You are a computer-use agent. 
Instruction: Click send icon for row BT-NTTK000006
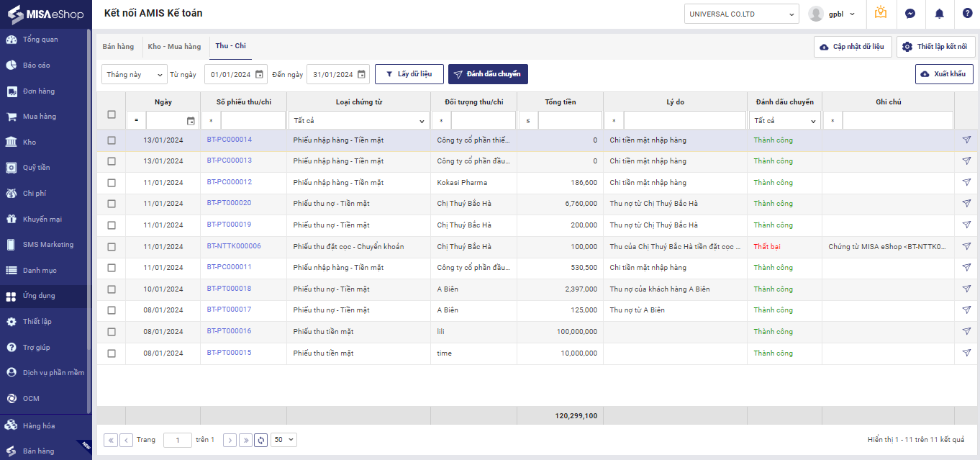coord(966,246)
